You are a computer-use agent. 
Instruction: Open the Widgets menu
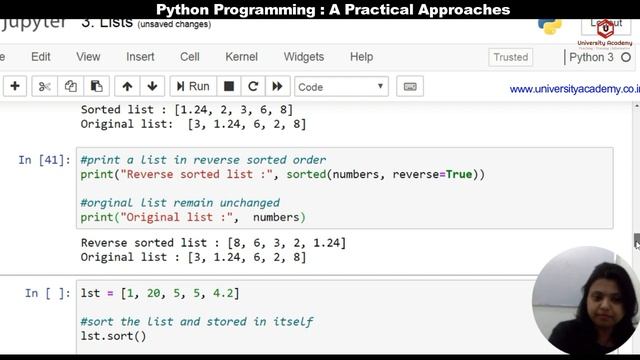304,57
